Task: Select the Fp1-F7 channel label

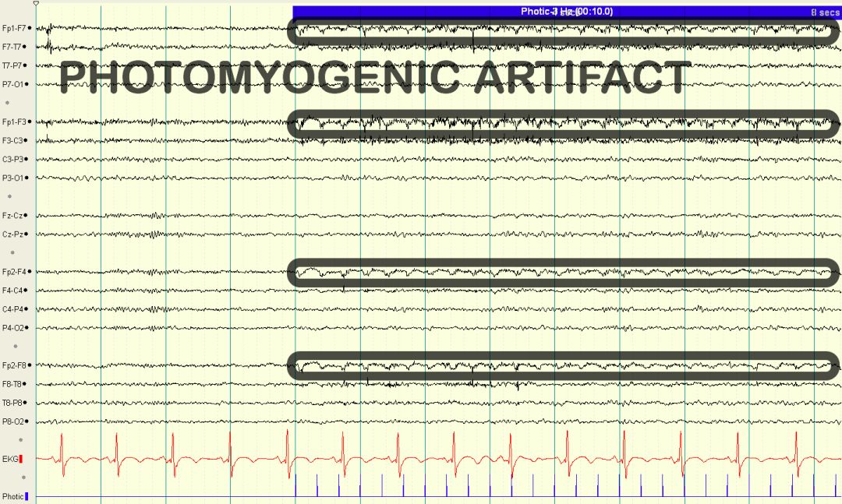Action: [x=13, y=29]
